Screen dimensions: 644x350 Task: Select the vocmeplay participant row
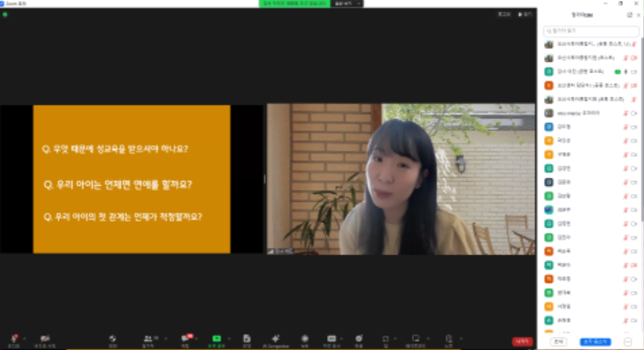(x=591, y=113)
